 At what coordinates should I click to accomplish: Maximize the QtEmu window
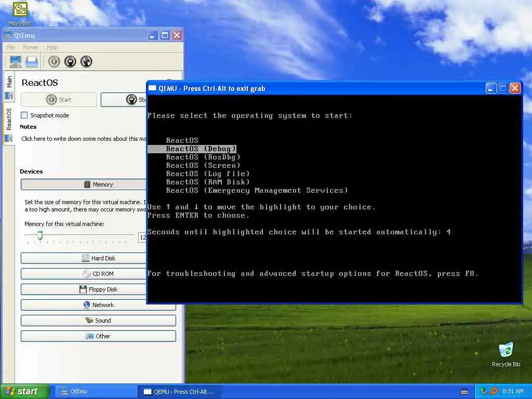coord(165,35)
